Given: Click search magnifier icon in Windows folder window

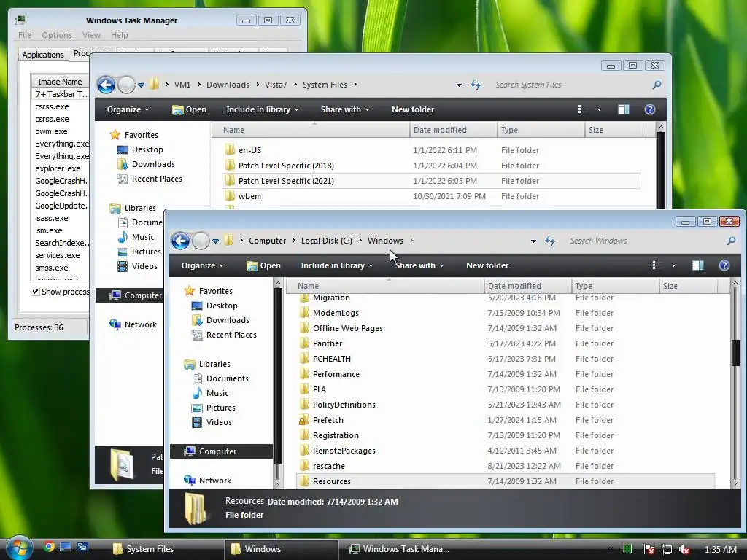Looking at the screenshot, I should pyautogui.click(x=731, y=241).
